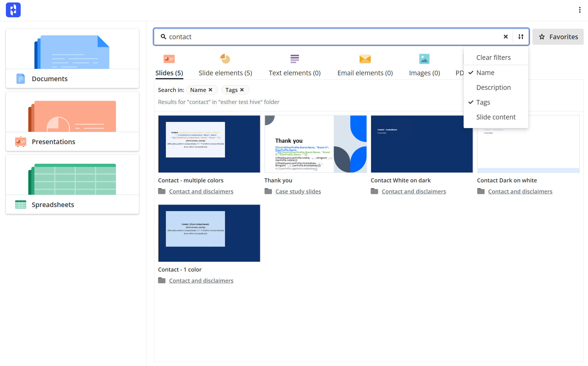Uncheck the Name filter option
The height and width of the screenshot is (366, 588).
(496, 73)
